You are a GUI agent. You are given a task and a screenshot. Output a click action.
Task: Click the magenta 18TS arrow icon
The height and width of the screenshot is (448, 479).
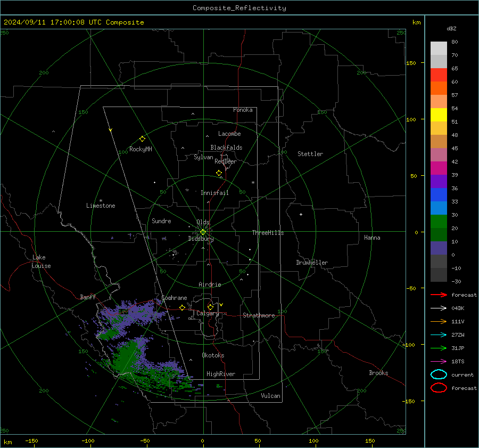(x=439, y=362)
